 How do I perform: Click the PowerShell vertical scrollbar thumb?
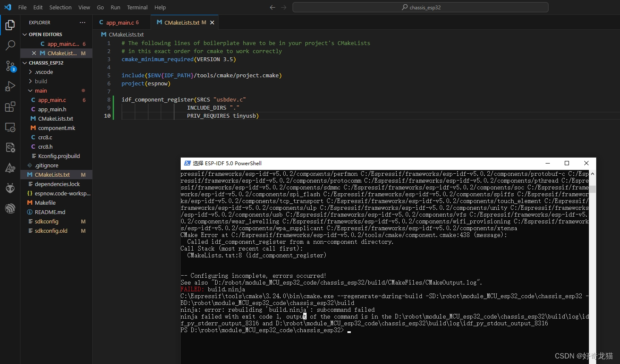click(x=592, y=189)
